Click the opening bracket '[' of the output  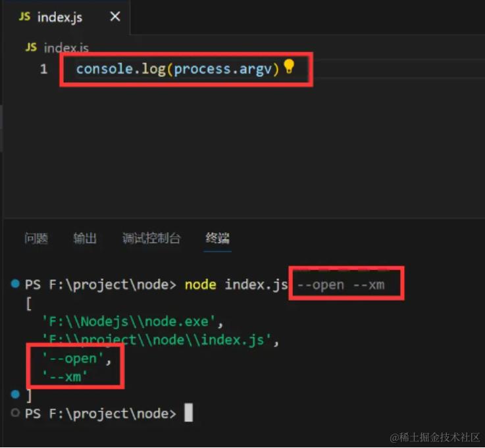point(29,303)
